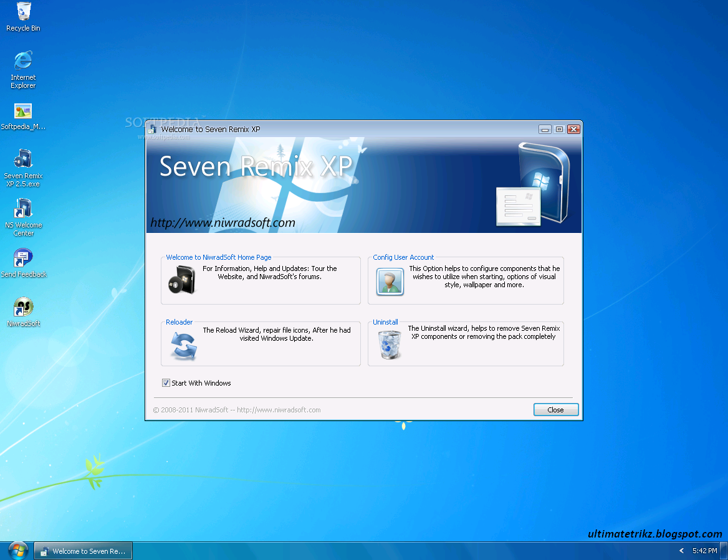Minimize the Welcome to Seven Remix XP window
This screenshot has height=560, width=728.
point(545,130)
